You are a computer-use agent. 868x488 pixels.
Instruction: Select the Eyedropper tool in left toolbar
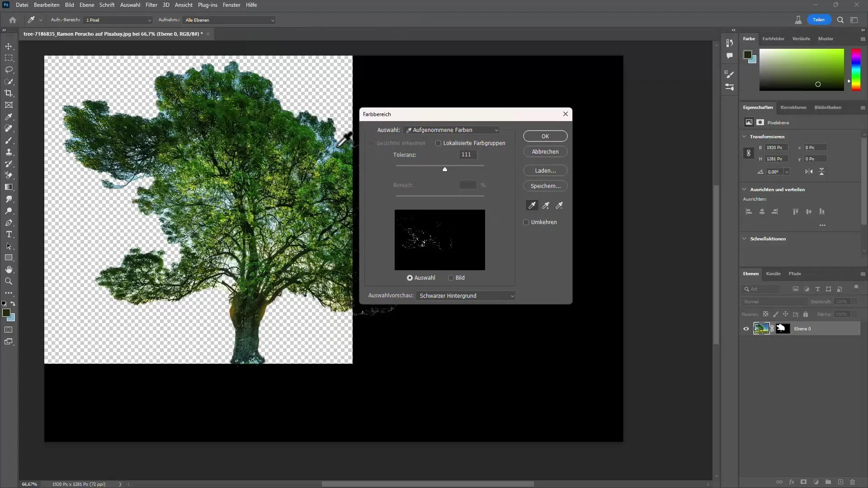(x=9, y=117)
